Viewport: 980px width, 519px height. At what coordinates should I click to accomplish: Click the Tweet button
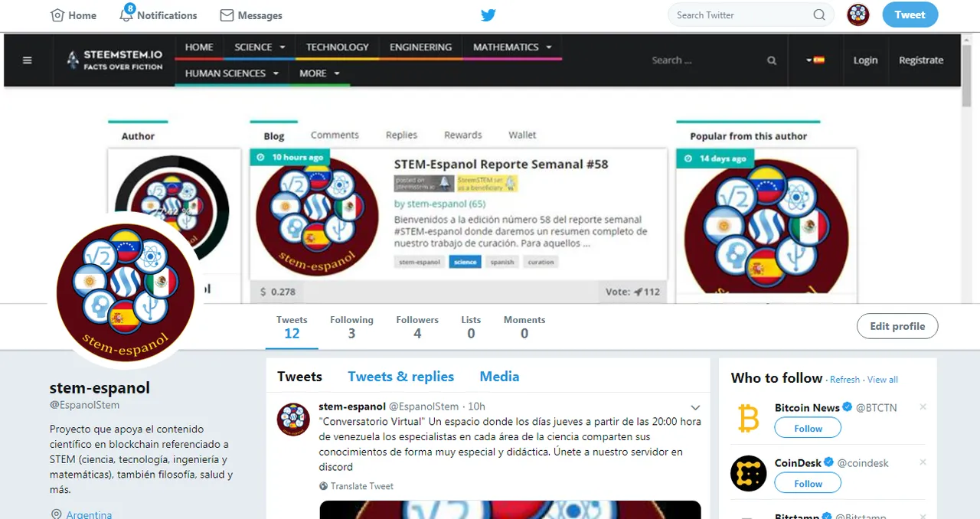(x=910, y=15)
